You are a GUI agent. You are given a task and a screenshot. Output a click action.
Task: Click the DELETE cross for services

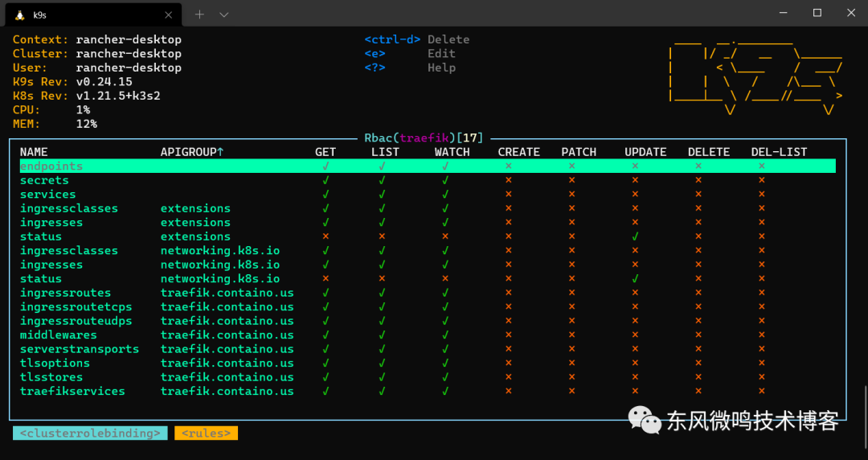pyautogui.click(x=698, y=194)
